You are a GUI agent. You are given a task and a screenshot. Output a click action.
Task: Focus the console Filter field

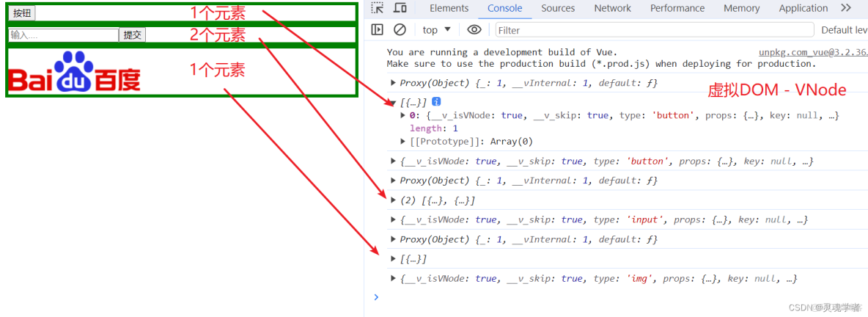coord(655,30)
